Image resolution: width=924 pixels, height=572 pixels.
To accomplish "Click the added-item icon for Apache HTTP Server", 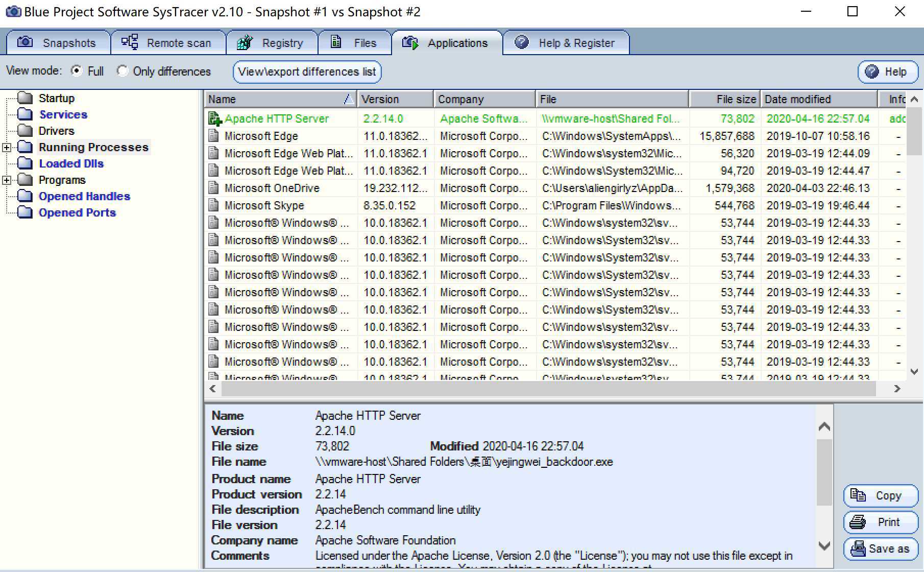I will pyautogui.click(x=215, y=119).
